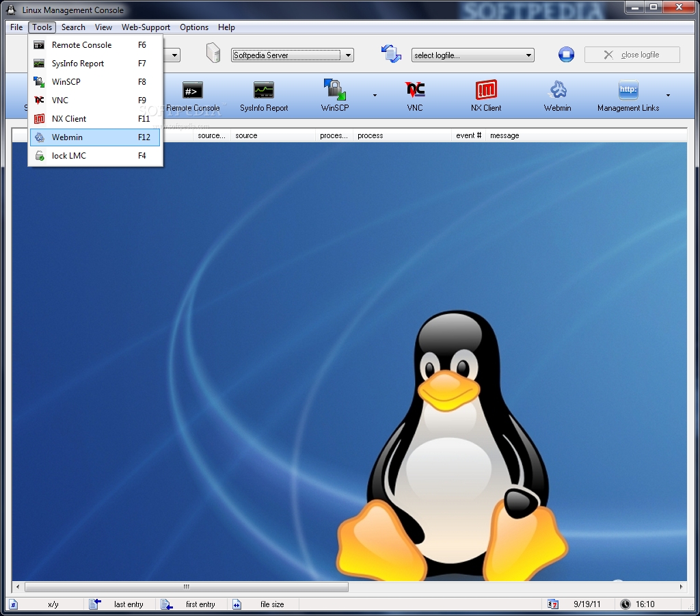Select WinSCP entry in Tools menu
The width and height of the screenshot is (700, 616).
pos(94,81)
